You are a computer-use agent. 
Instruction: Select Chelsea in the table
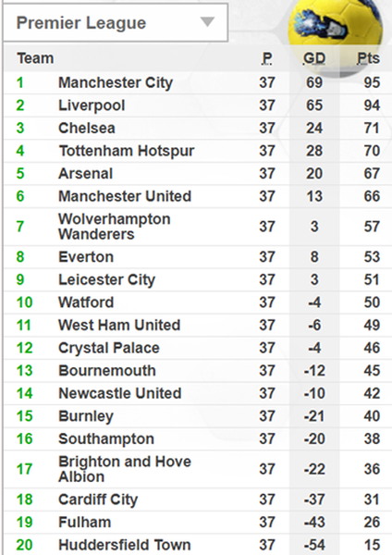[x=87, y=129]
